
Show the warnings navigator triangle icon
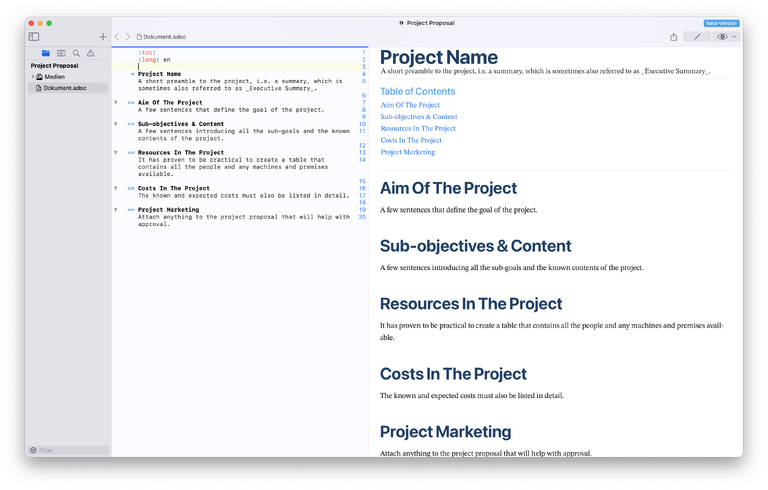(90, 53)
